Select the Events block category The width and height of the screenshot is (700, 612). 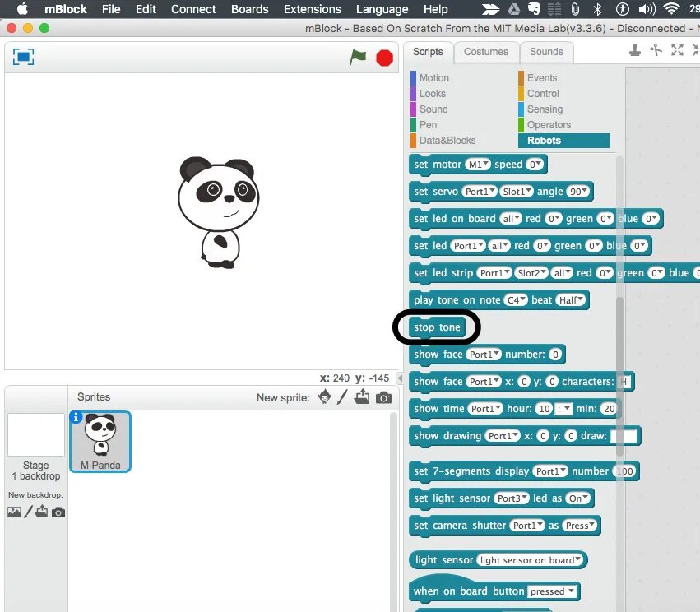click(542, 78)
